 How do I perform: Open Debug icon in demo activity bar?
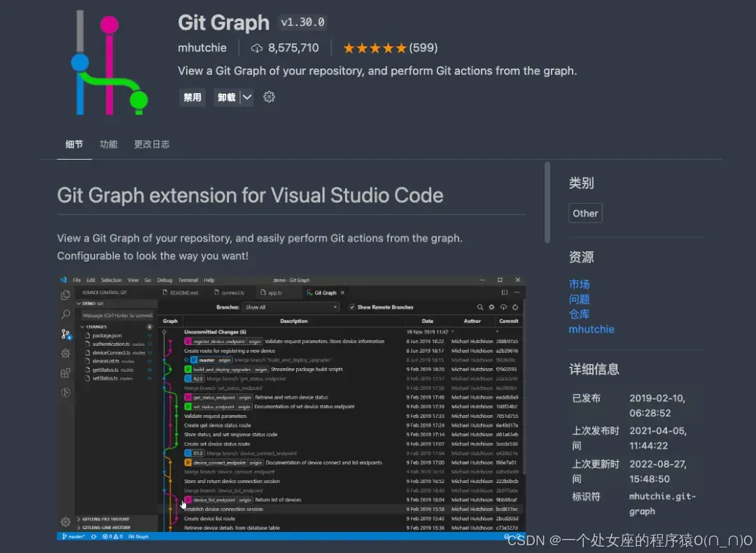[x=66, y=353]
